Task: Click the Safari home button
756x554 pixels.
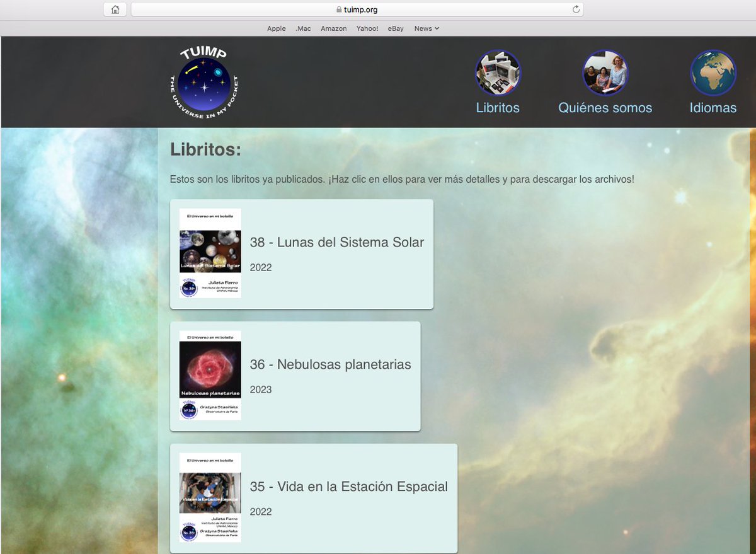Action: click(115, 9)
